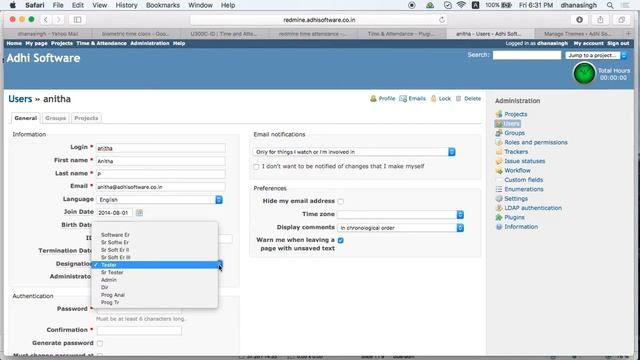Open the Profile icon link
Image resolution: width=640 pixels, height=360 pixels.
pos(373,98)
